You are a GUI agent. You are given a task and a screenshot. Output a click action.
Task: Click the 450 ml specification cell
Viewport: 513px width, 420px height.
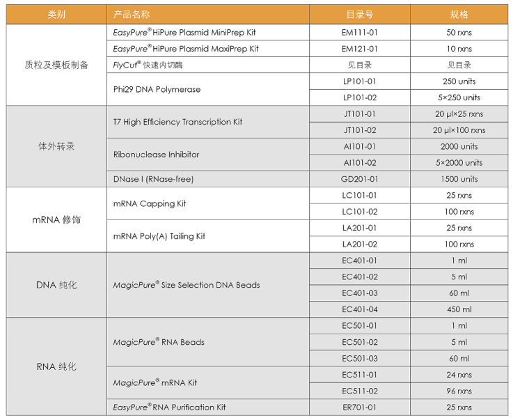(459, 309)
